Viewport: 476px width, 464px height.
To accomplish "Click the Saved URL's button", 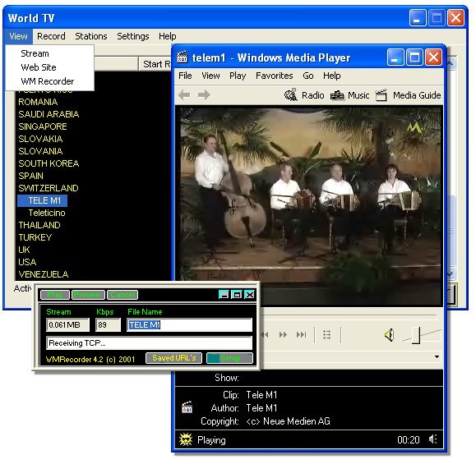I will (174, 358).
